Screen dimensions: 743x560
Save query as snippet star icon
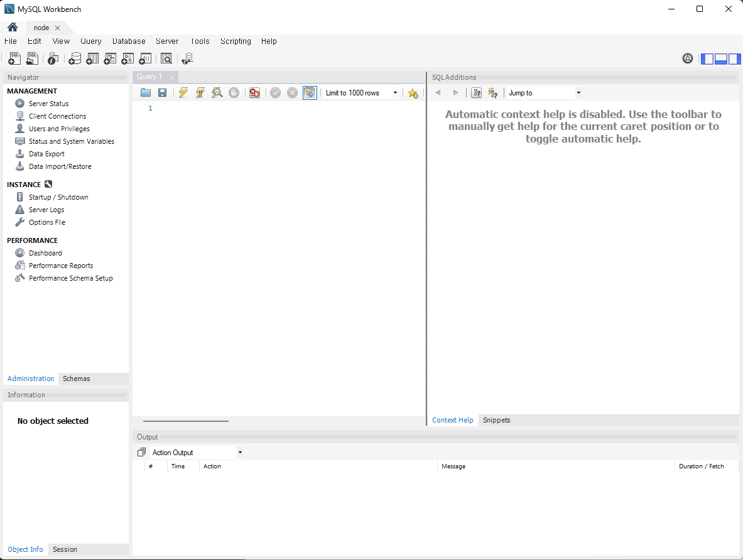pyautogui.click(x=413, y=94)
